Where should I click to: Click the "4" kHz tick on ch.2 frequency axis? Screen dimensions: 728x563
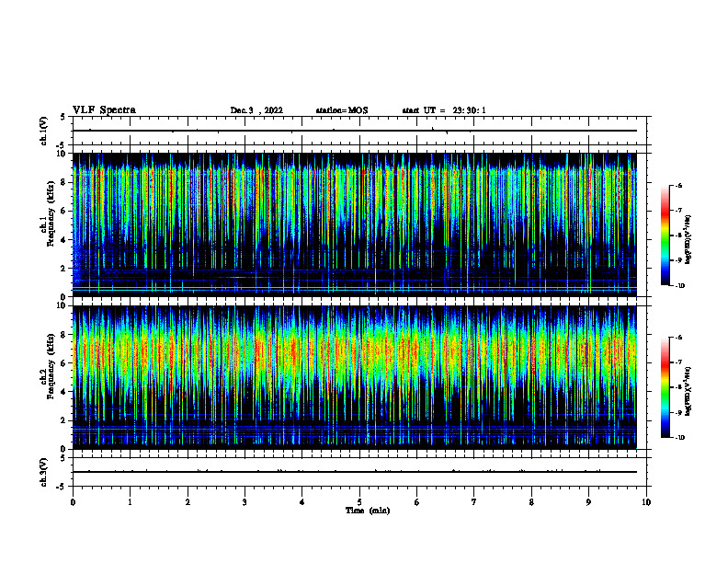point(63,392)
